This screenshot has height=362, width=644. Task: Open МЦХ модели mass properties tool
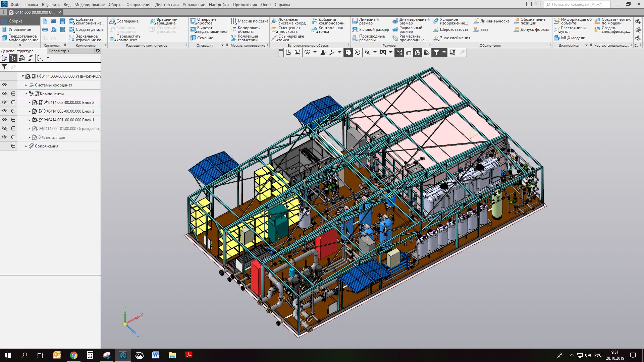click(570, 38)
